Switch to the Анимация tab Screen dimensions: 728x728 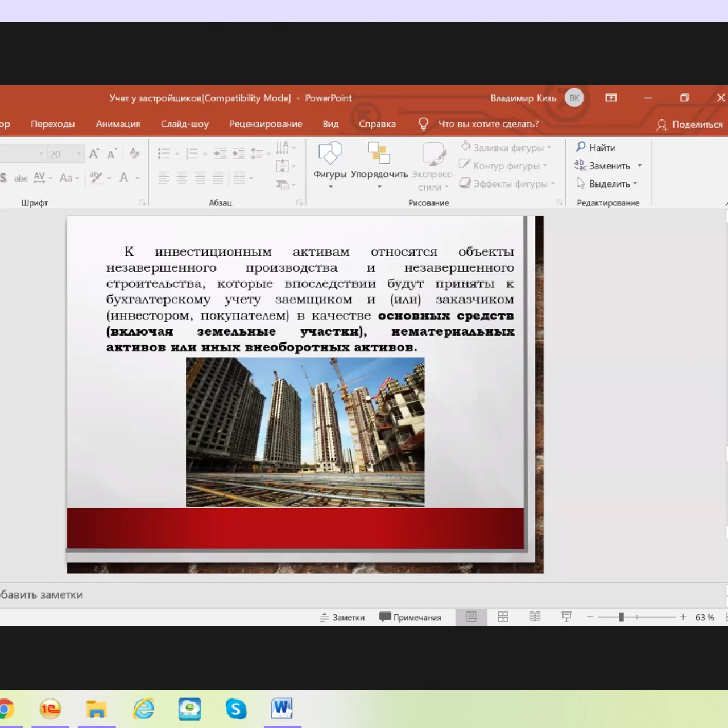point(118,124)
